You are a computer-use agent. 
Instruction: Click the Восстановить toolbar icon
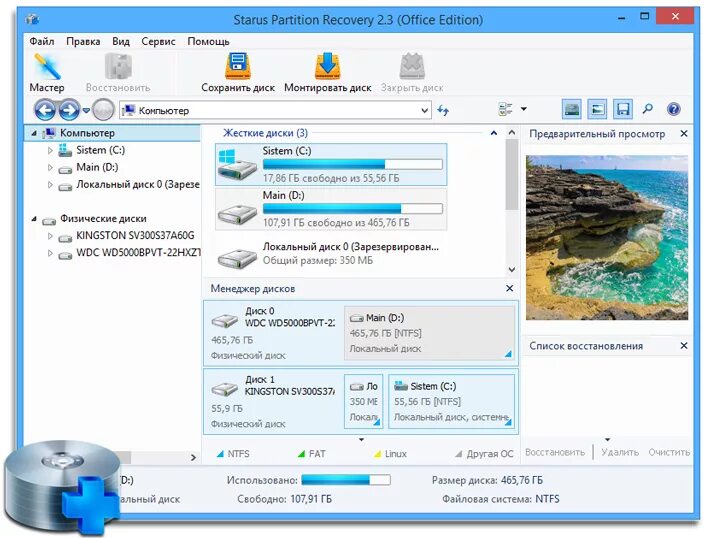(x=118, y=72)
